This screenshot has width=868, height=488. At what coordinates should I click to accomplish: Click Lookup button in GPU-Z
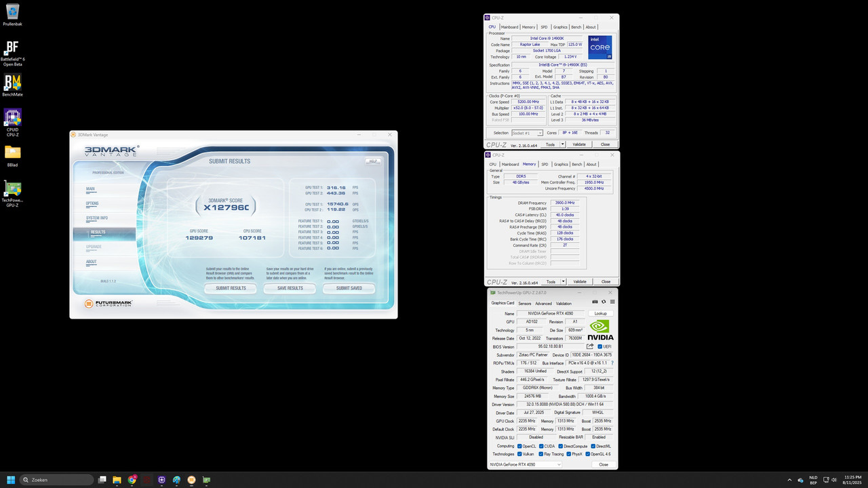[601, 314]
